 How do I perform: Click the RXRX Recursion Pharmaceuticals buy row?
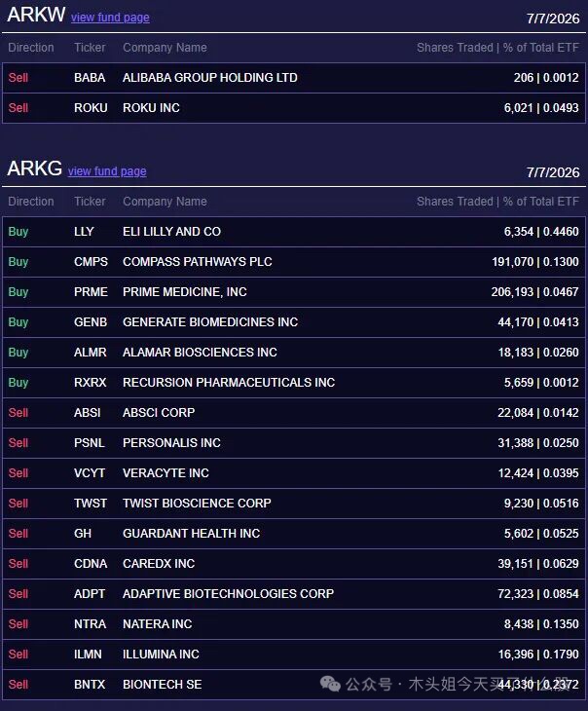294,383
